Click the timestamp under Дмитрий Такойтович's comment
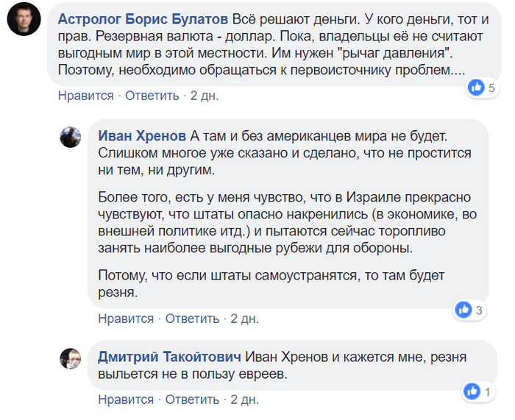The image size is (515, 420). [x=244, y=399]
